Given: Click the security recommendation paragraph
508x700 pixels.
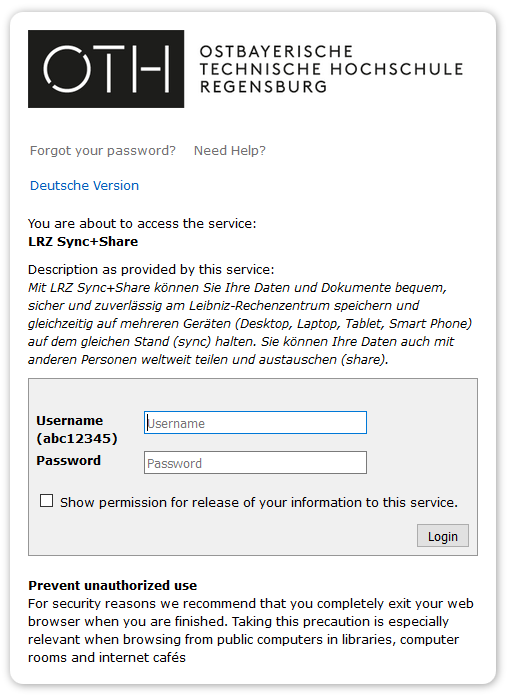Looking at the screenshot, I should coord(250,630).
